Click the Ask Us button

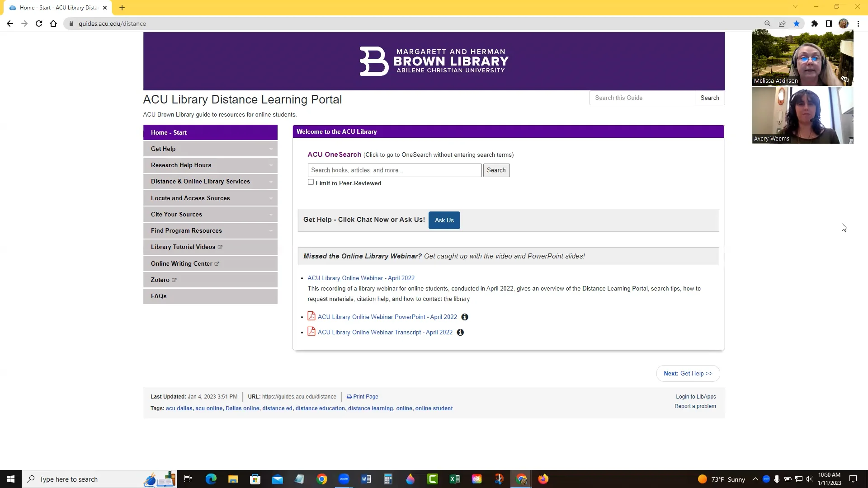pyautogui.click(x=444, y=221)
